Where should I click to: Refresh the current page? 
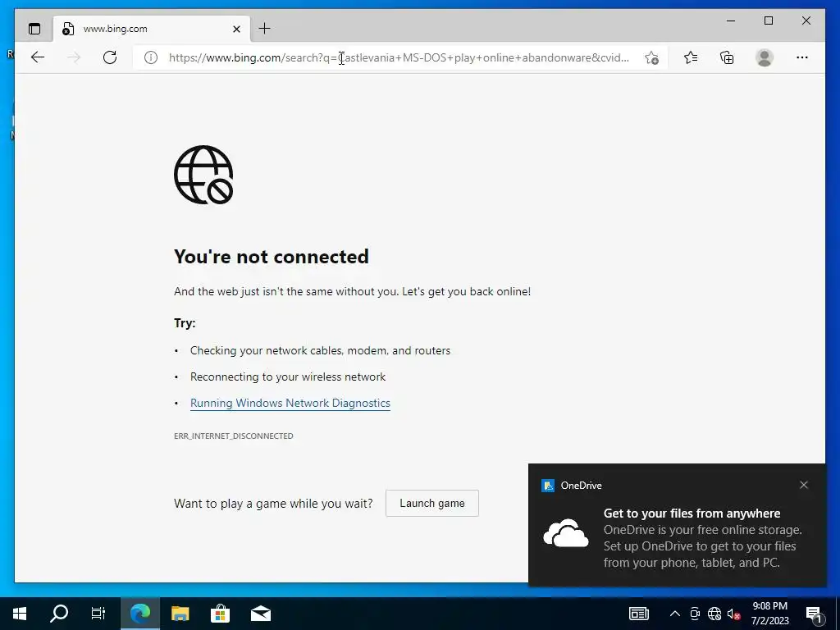(110, 57)
